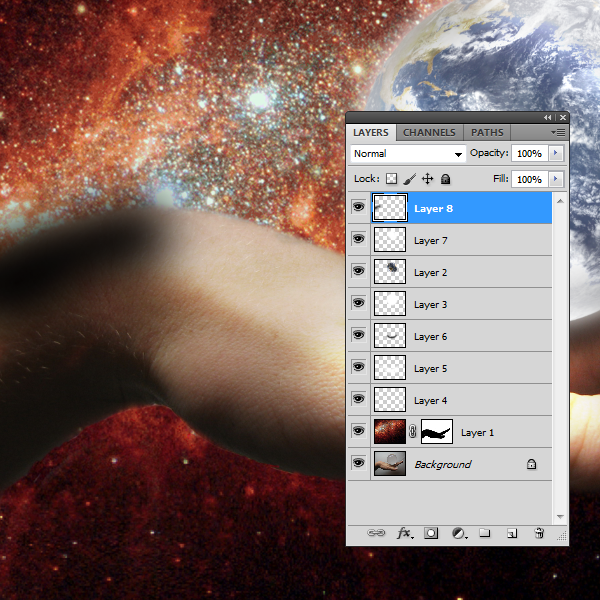Click the Background layer lock icon
This screenshot has width=600, height=600.
click(x=531, y=464)
